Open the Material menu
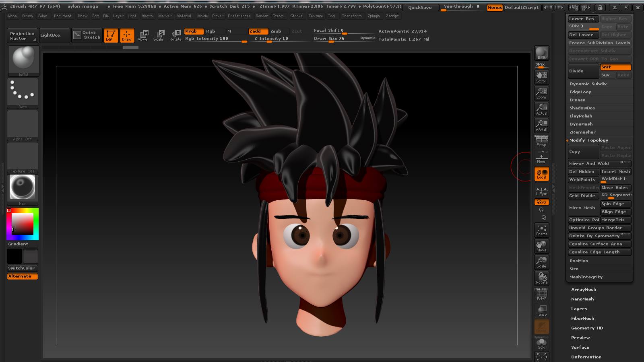Screen dimensions: 644x362 (184, 16)
